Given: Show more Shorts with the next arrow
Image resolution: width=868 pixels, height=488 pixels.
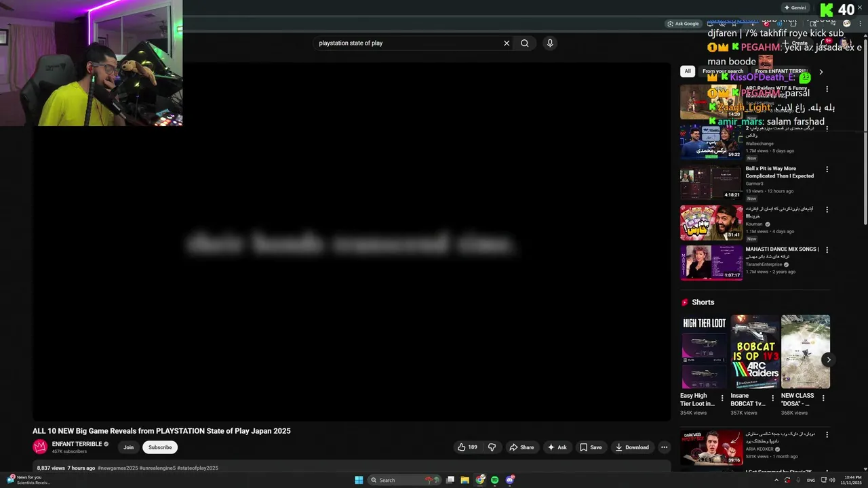Looking at the screenshot, I should (828, 360).
